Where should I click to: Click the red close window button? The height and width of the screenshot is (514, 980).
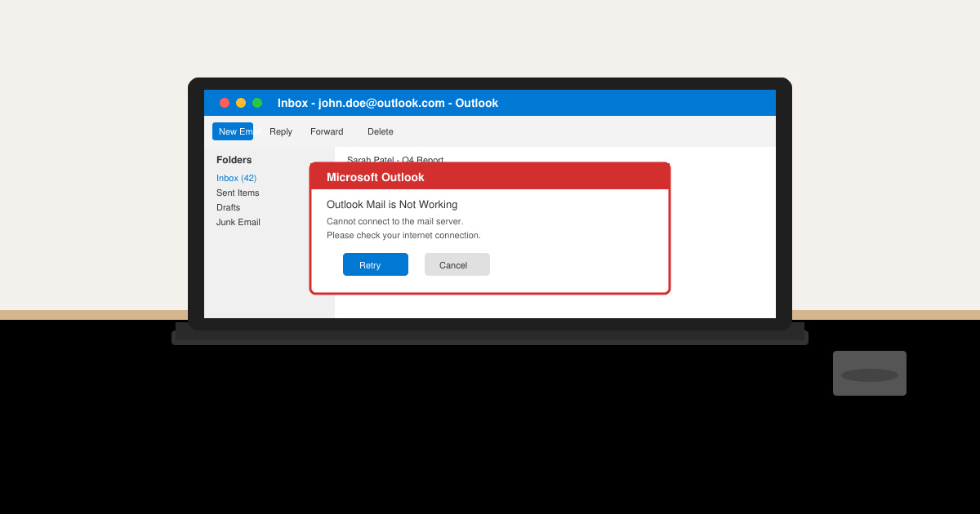(225, 103)
